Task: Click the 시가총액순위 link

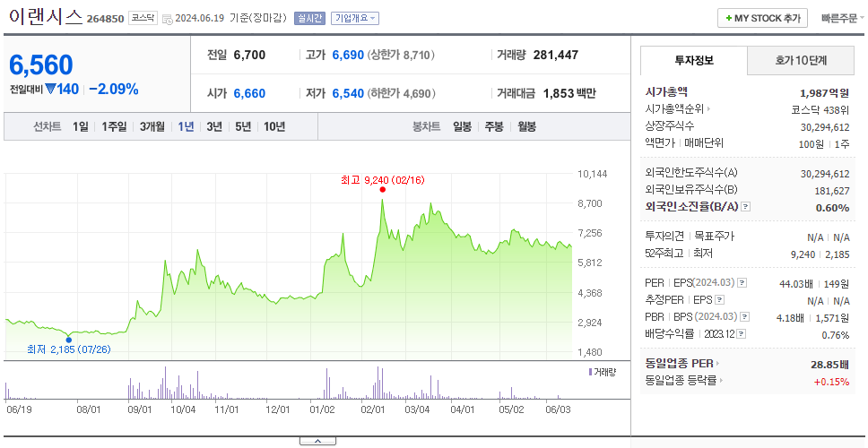Action: (x=678, y=109)
